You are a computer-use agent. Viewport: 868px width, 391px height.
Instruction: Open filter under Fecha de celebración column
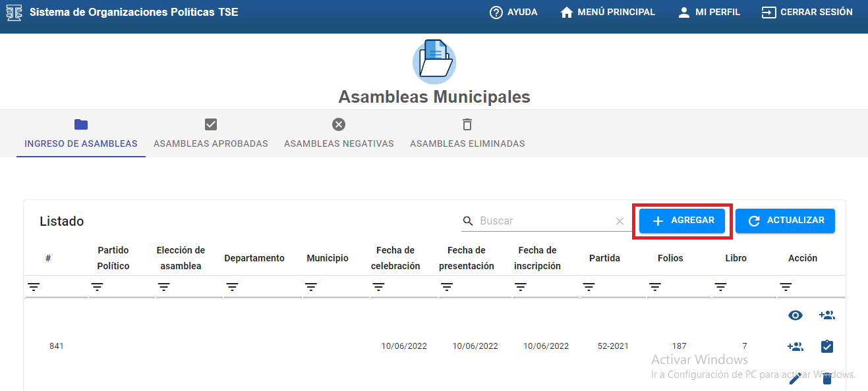point(378,287)
